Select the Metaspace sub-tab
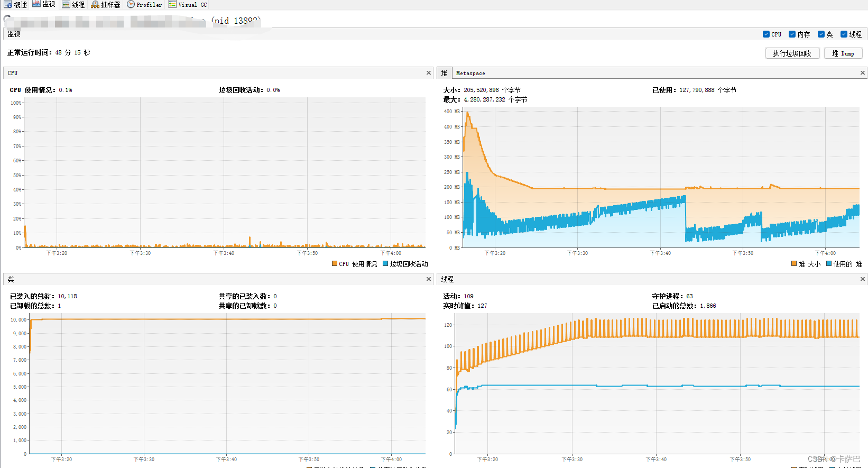Image resolution: width=868 pixels, height=468 pixels. [x=470, y=74]
